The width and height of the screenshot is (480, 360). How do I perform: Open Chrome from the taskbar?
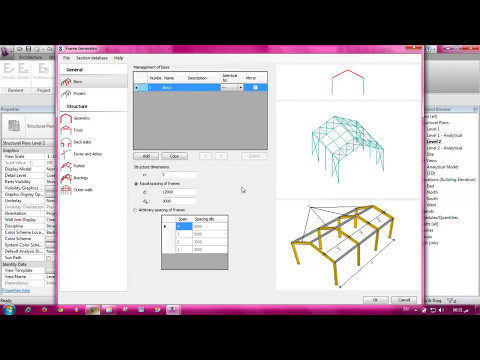(x=60, y=310)
